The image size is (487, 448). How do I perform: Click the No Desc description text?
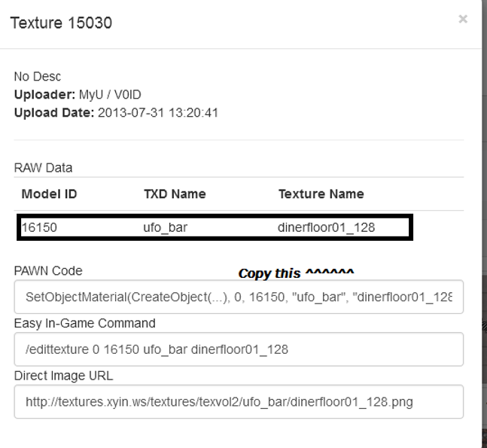tap(37, 77)
